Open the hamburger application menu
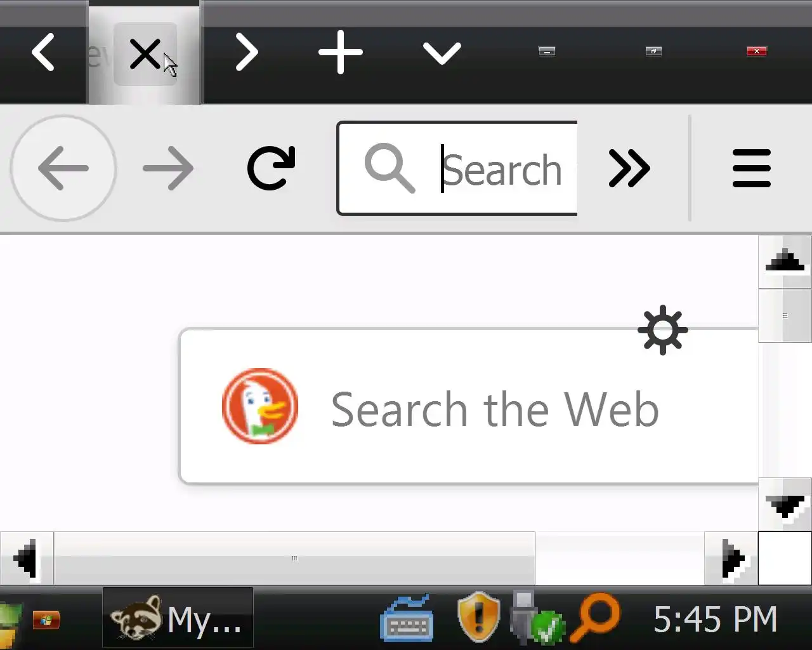Image resolution: width=812 pixels, height=650 pixels. point(751,168)
